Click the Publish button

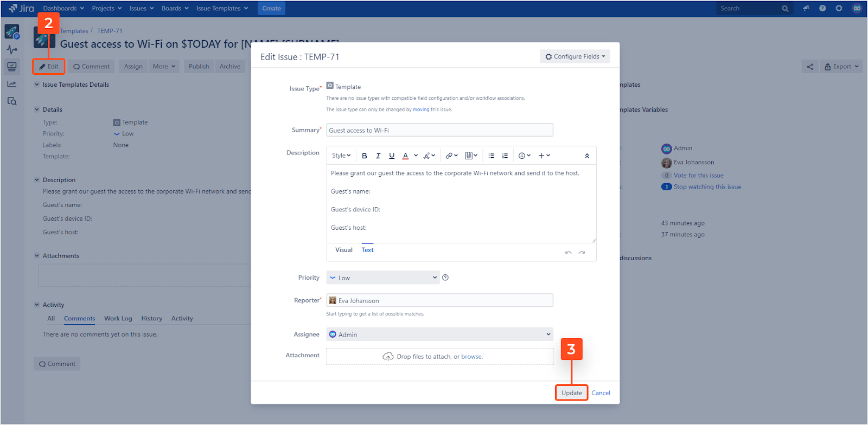pyautogui.click(x=199, y=67)
